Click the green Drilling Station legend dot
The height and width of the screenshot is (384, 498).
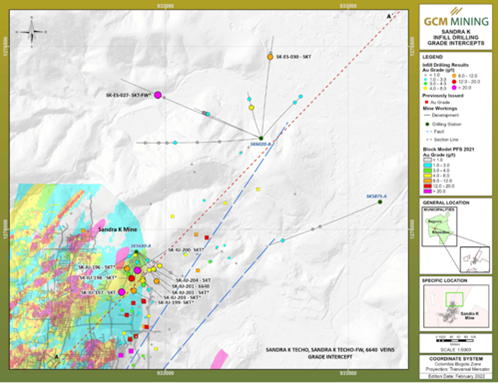(x=426, y=124)
